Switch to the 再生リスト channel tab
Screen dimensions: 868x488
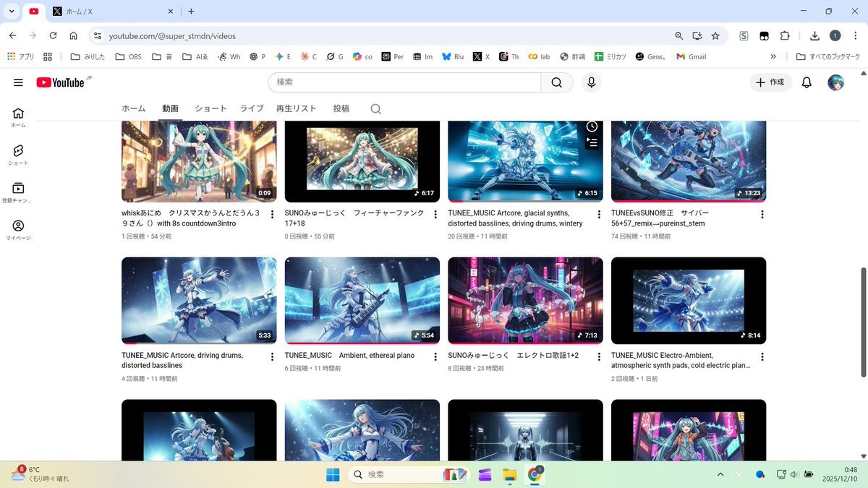coord(296,108)
